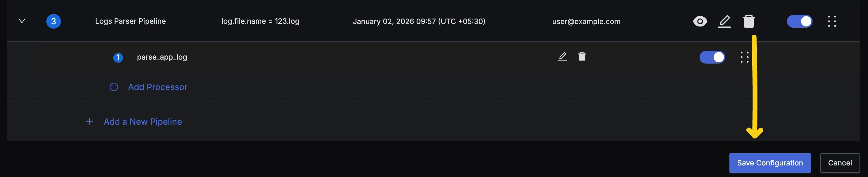Edit the Logs Parser Pipeline
Viewport: 868px width, 177px height.
coord(725,21)
